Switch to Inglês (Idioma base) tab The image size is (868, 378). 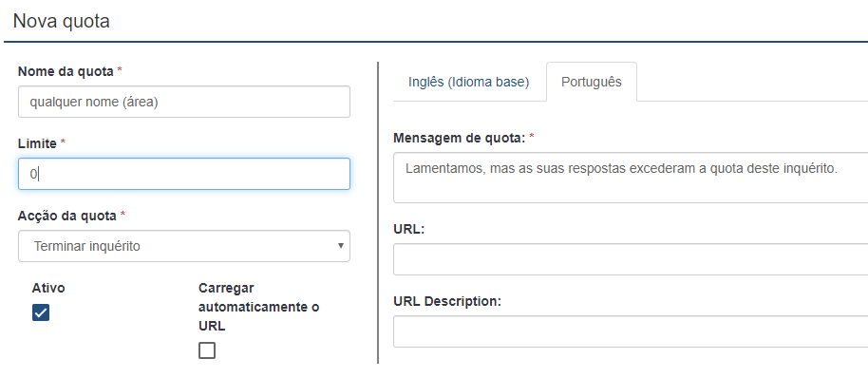tap(469, 82)
